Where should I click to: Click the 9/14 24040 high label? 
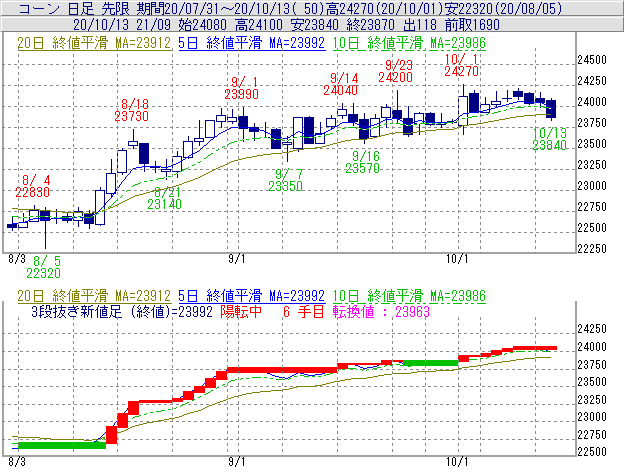(x=340, y=84)
